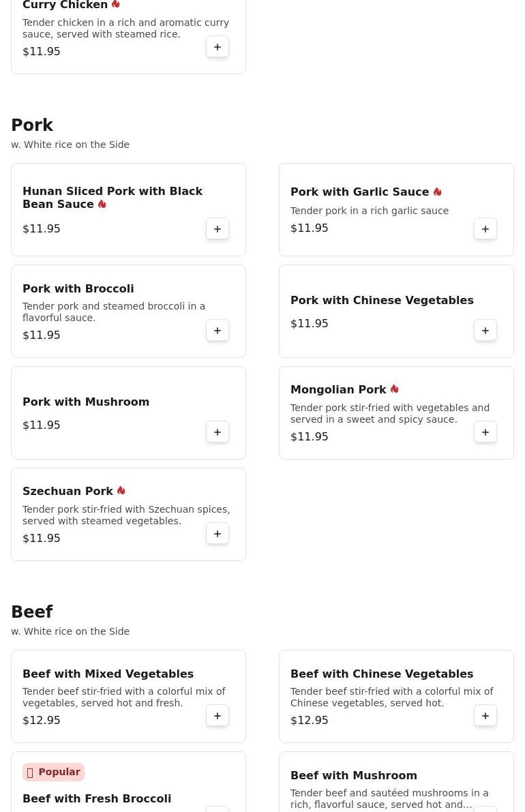
Task: Add Beef with Mixed Vegetables to order
Action: click(x=217, y=716)
